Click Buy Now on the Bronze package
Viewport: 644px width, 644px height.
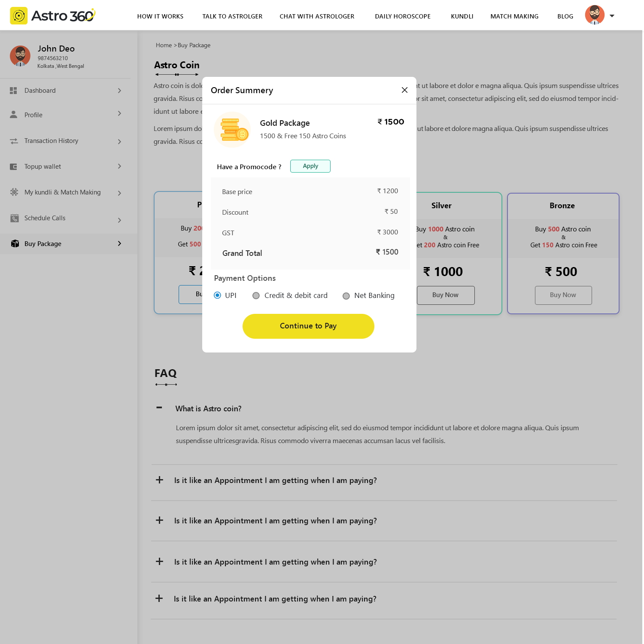coord(563,295)
